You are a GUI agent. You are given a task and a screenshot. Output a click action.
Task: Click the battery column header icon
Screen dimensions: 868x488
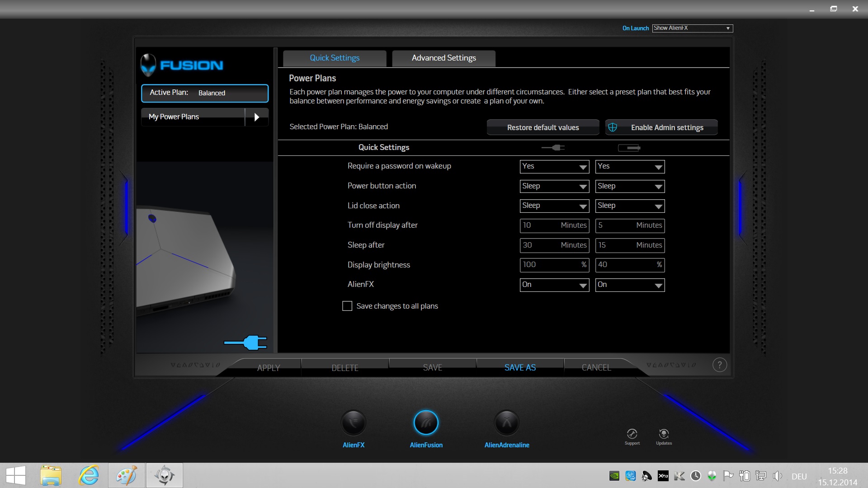(x=629, y=147)
